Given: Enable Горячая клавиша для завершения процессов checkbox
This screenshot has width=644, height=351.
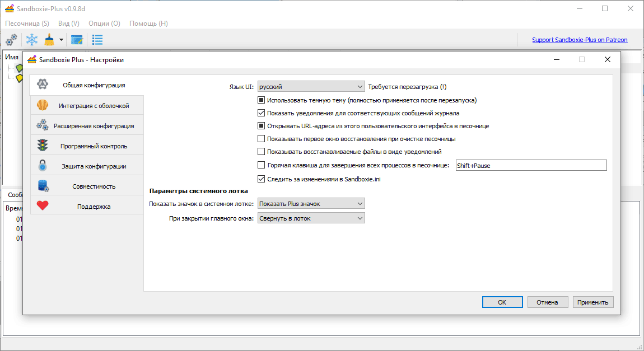Looking at the screenshot, I should (x=261, y=165).
